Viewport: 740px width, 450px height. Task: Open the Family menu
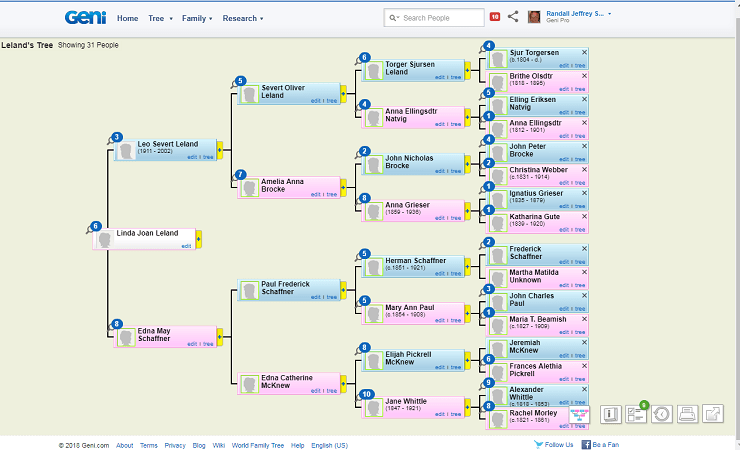pos(197,18)
